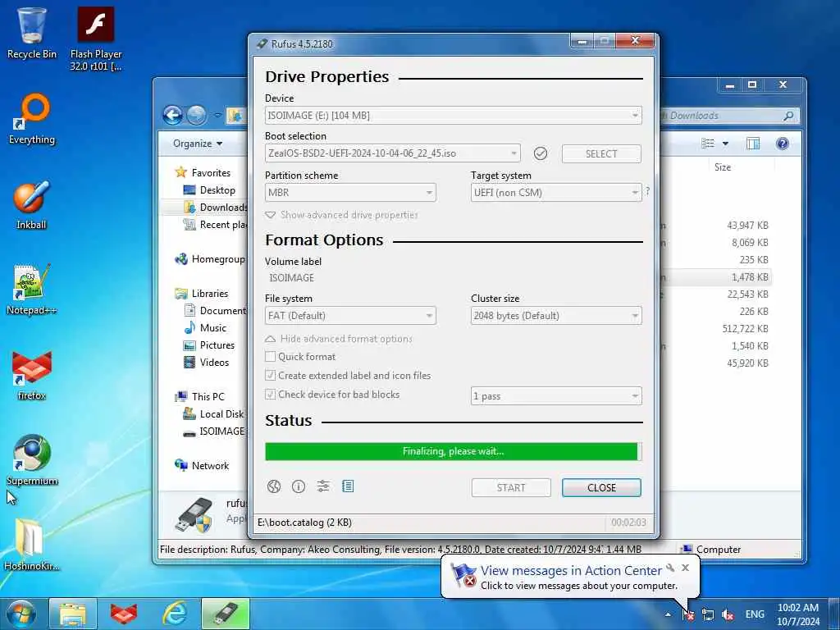This screenshot has height=630, width=840.
Task: Switch to Rufus taskbar button
Action: (226, 614)
